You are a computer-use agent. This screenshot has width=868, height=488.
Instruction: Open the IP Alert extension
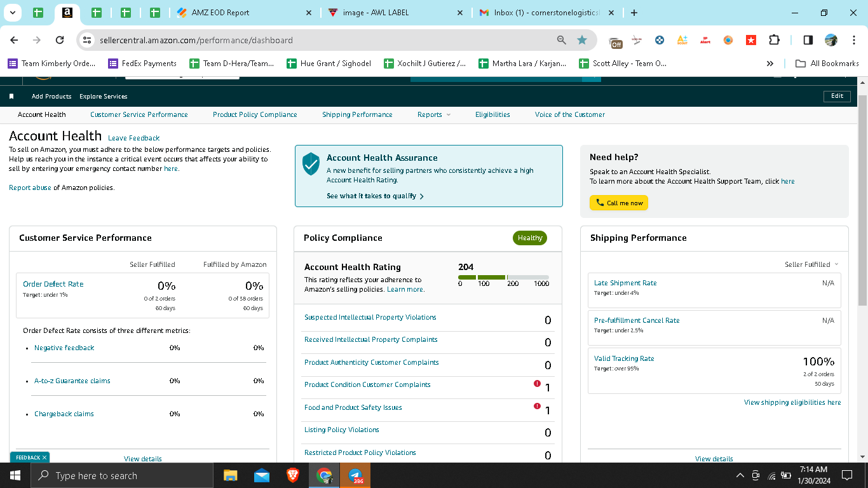pyautogui.click(x=705, y=40)
